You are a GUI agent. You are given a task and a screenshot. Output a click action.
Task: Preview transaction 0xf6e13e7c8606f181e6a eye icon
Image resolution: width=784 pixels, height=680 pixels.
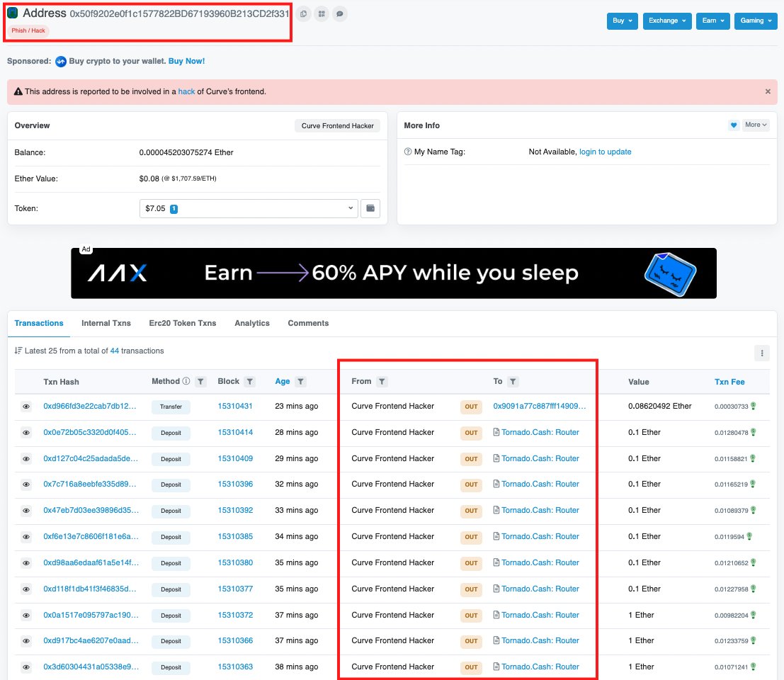coord(26,536)
